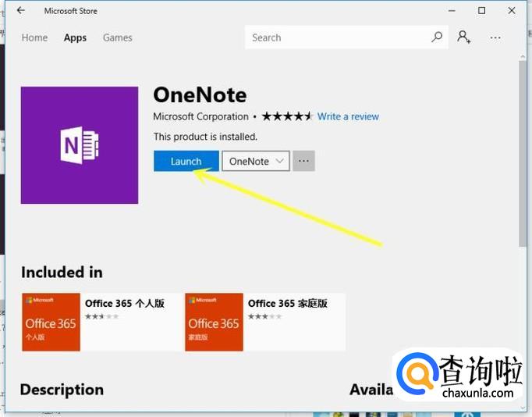
Task: Click the This product is installed text
Action: 205,137
